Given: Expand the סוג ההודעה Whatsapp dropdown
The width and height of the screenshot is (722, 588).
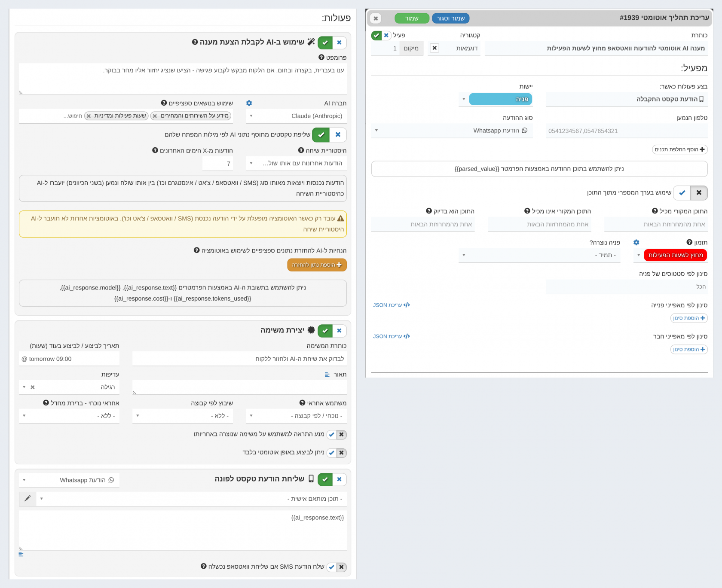Looking at the screenshot, I should point(453,131).
